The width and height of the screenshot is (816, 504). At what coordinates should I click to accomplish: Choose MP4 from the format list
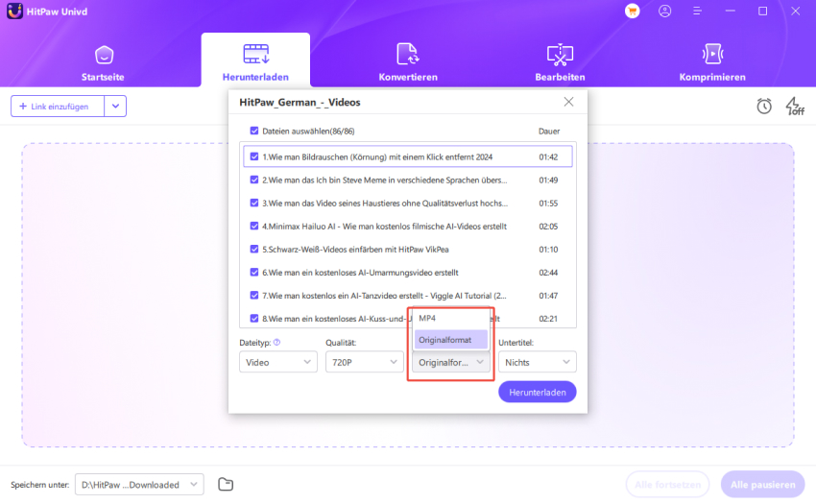click(450, 318)
